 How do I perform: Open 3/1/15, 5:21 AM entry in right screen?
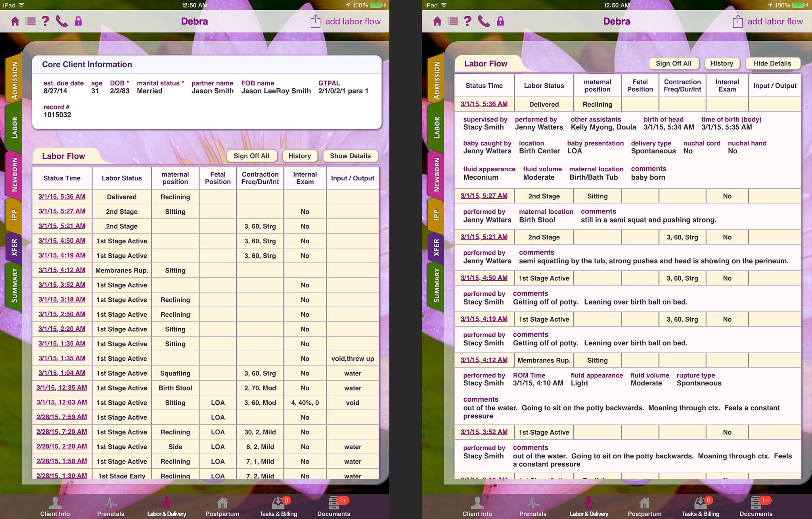click(484, 237)
